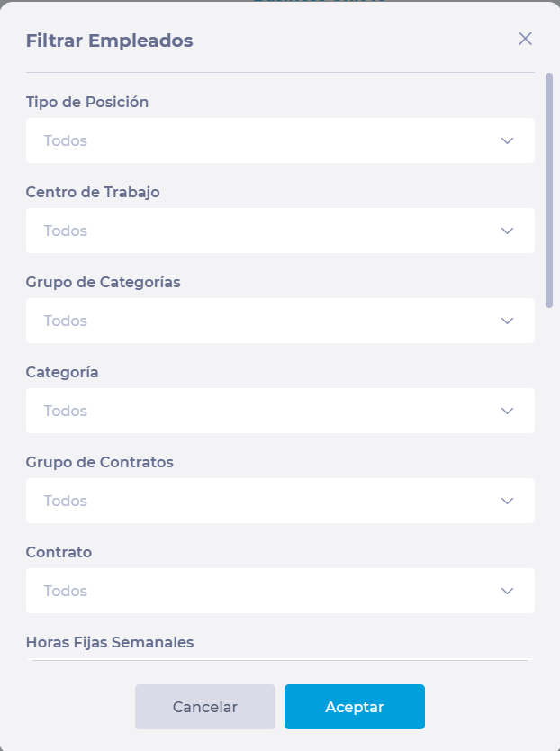Select the 'Todos' text in Tipo de Posición
This screenshot has width=560, height=751.
click(x=66, y=140)
